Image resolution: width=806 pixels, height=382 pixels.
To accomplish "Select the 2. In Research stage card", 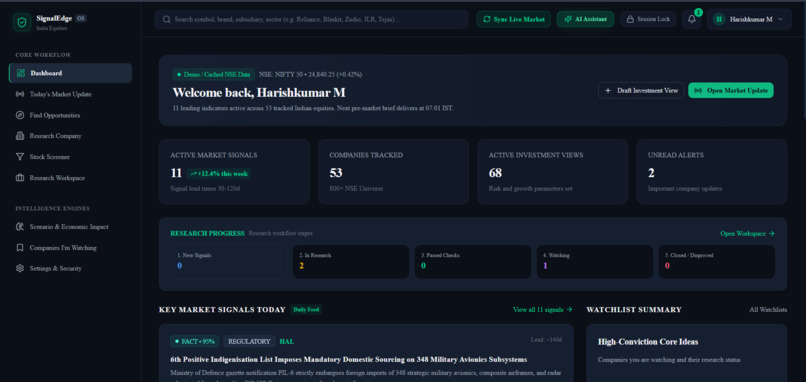I will coord(351,262).
